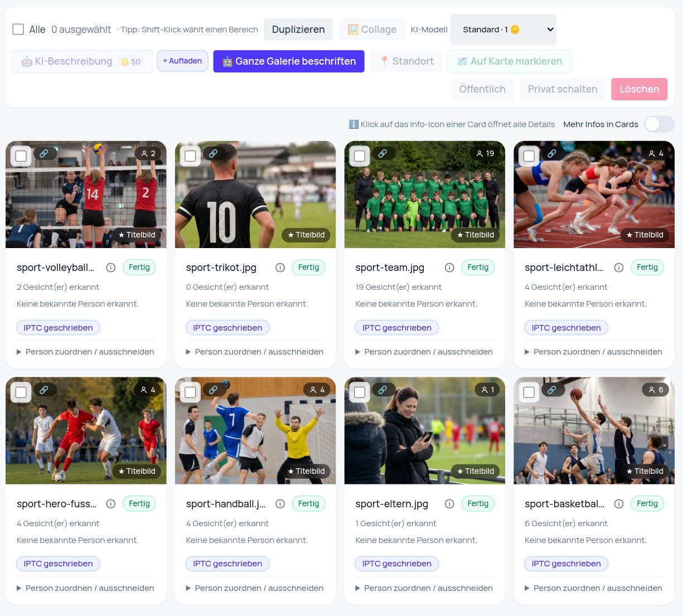The height and width of the screenshot is (616, 683).
Task: Open the sprint start photo thumbnail
Action: pos(594,195)
